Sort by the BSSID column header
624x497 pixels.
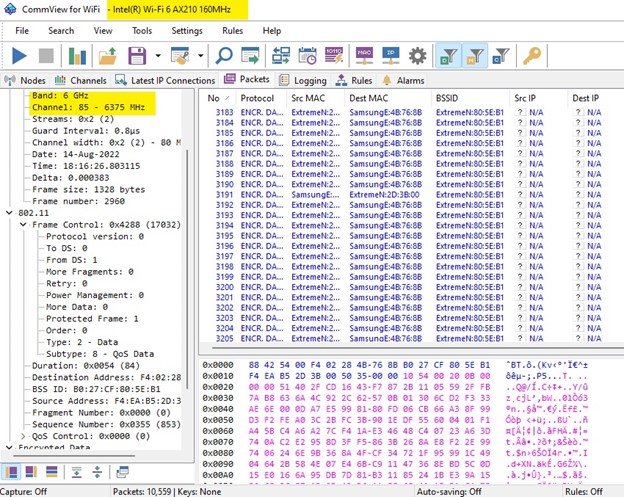pyautogui.click(x=471, y=98)
